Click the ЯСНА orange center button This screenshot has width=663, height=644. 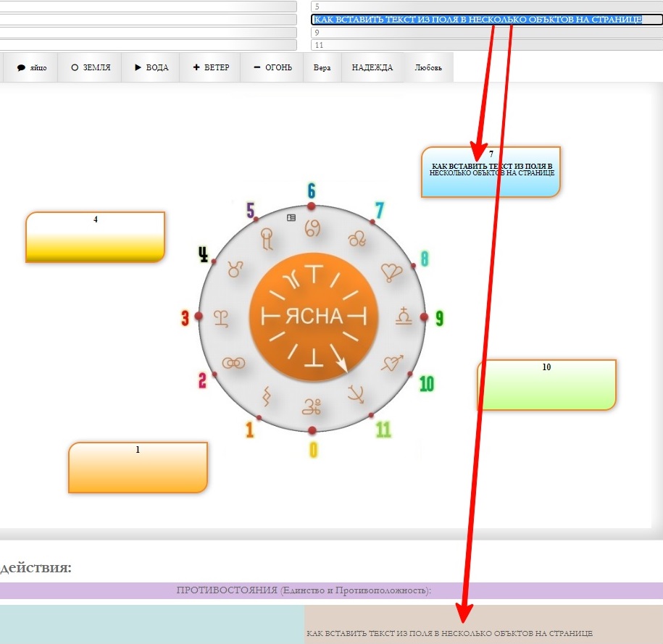[x=313, y=317]
